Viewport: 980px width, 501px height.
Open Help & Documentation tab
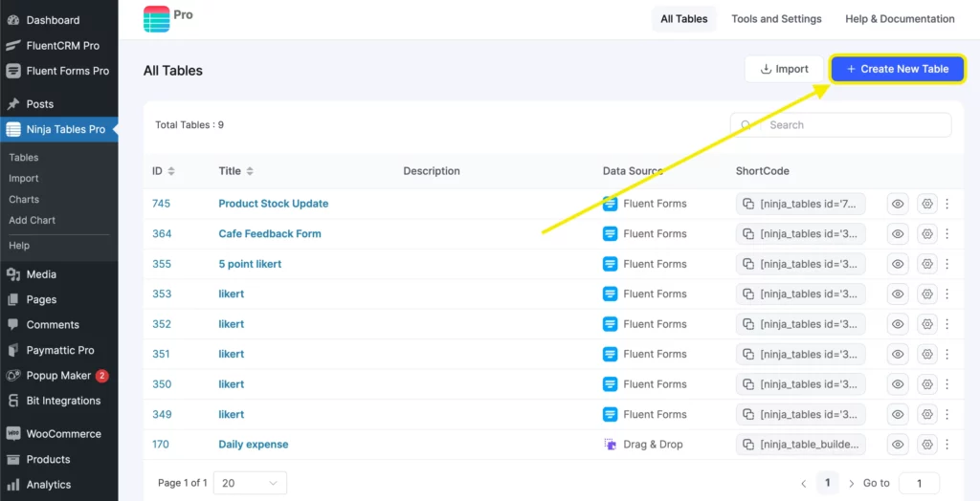[x=900, y=19]
